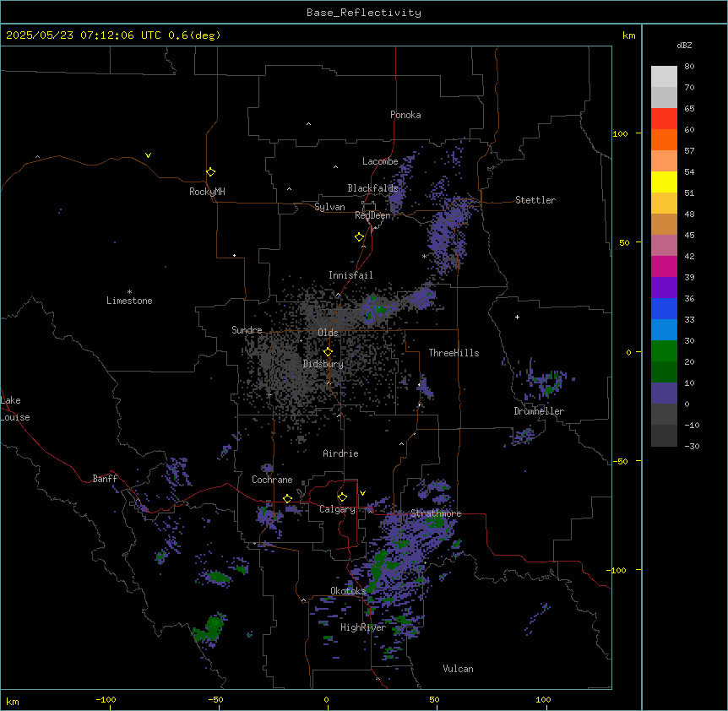Click the Vulcan city label
The height and width of the screenshot is (711, 728).
point(458,669)
